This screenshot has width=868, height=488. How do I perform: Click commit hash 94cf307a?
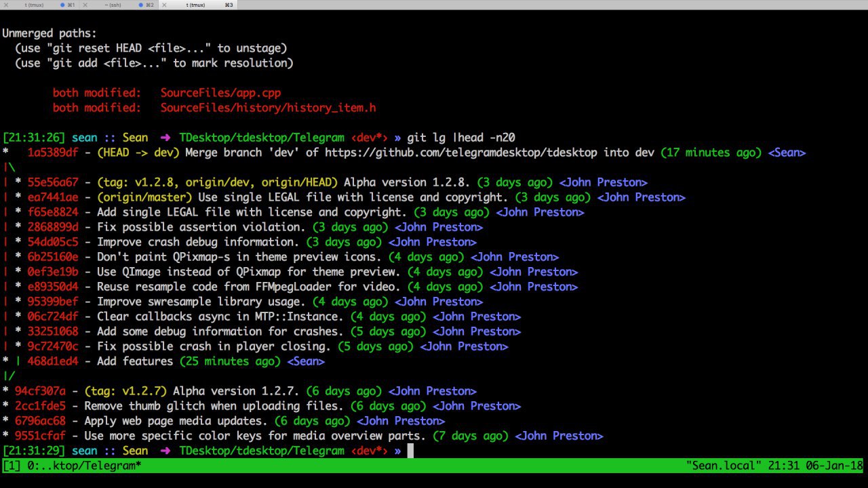click(x=40, y=391)
